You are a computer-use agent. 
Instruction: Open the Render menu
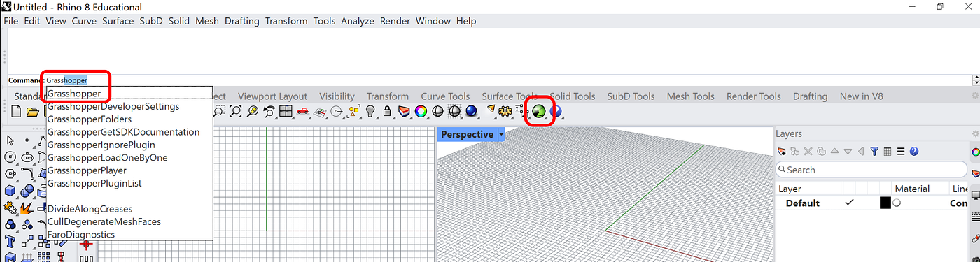395,21
